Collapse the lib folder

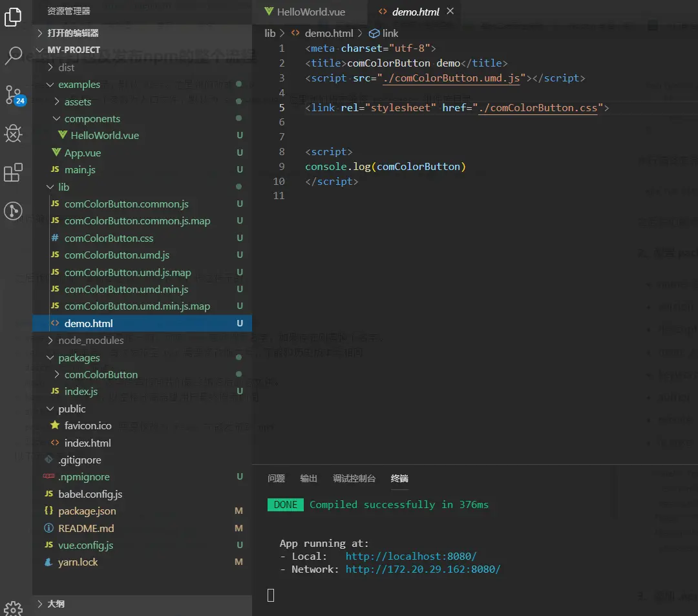142,187
